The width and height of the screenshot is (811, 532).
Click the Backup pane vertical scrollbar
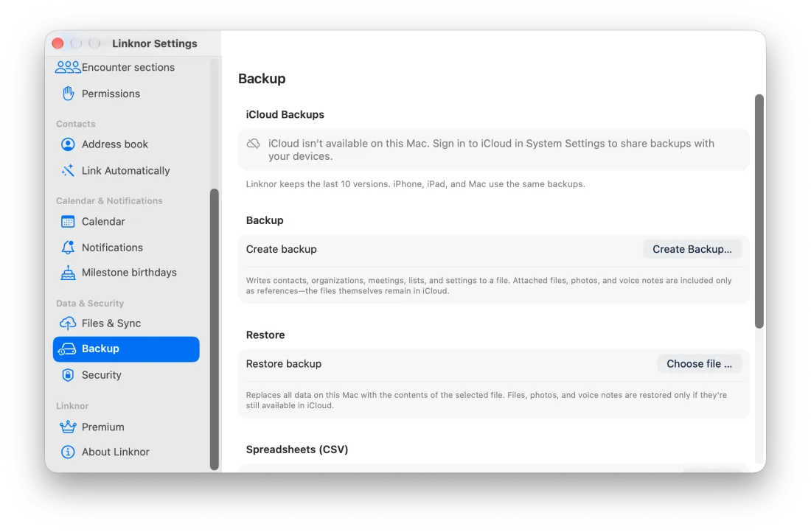[x=759, y=211]
